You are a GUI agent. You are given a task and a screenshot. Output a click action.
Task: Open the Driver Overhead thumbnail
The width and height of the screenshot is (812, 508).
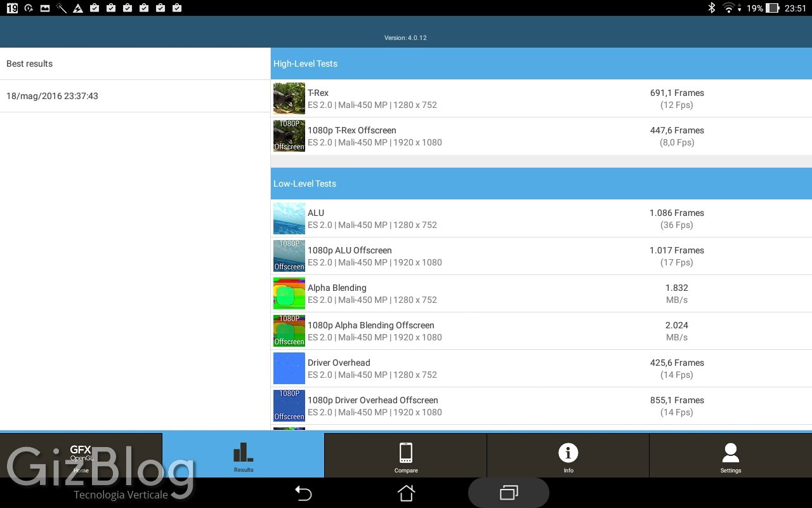pyautogui.click(x=289, y=368)
